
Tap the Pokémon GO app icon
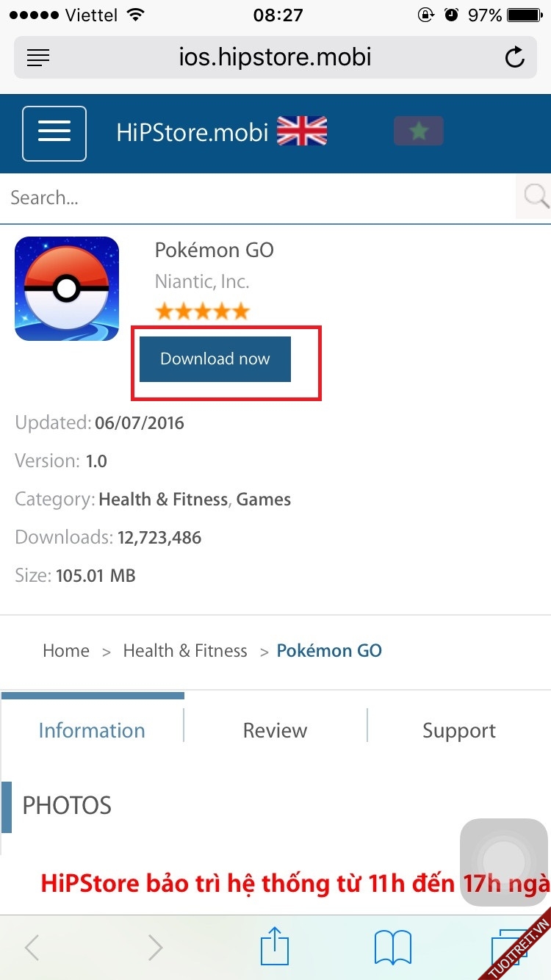coord(67,289)
